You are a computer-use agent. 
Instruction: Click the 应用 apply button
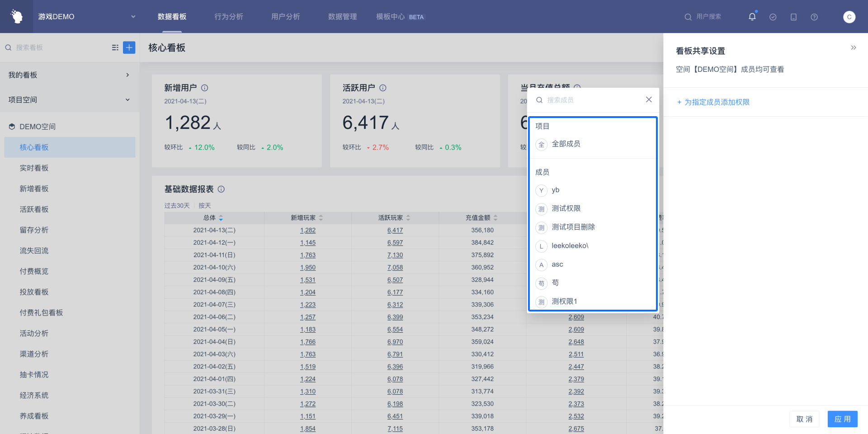842,419
